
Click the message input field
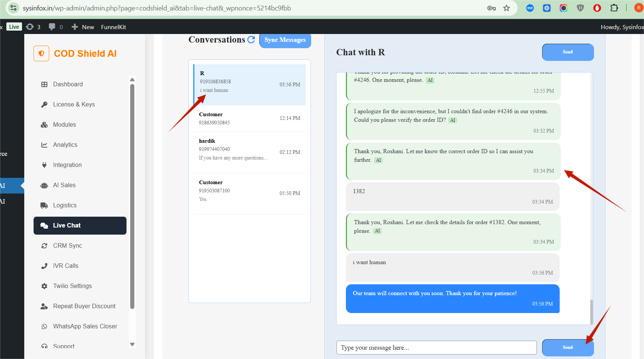coord(436,347)
